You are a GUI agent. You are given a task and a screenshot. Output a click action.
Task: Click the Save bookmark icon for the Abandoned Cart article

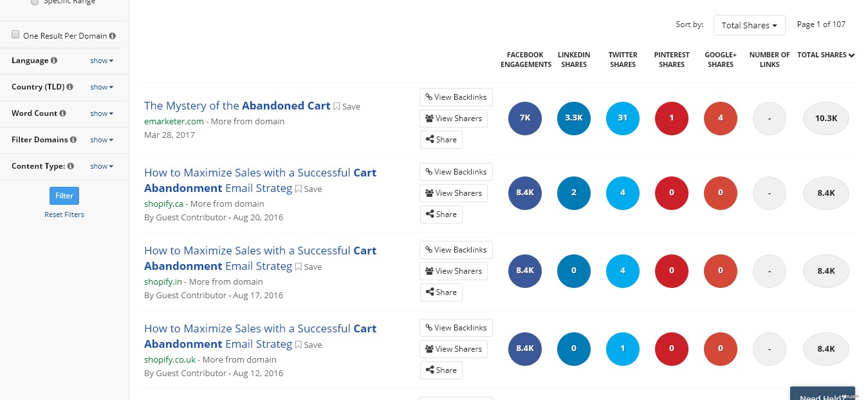[x=337, y=106]
